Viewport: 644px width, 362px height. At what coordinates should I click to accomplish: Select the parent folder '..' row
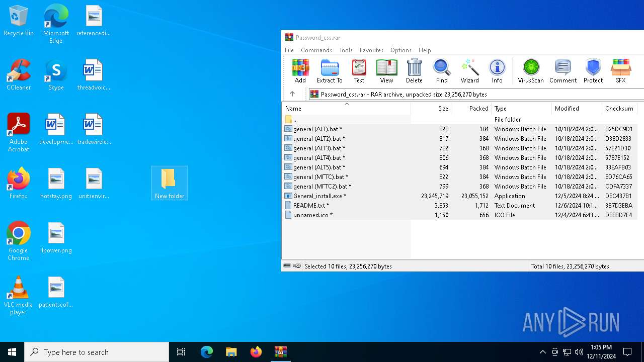(x=459, y=120)
